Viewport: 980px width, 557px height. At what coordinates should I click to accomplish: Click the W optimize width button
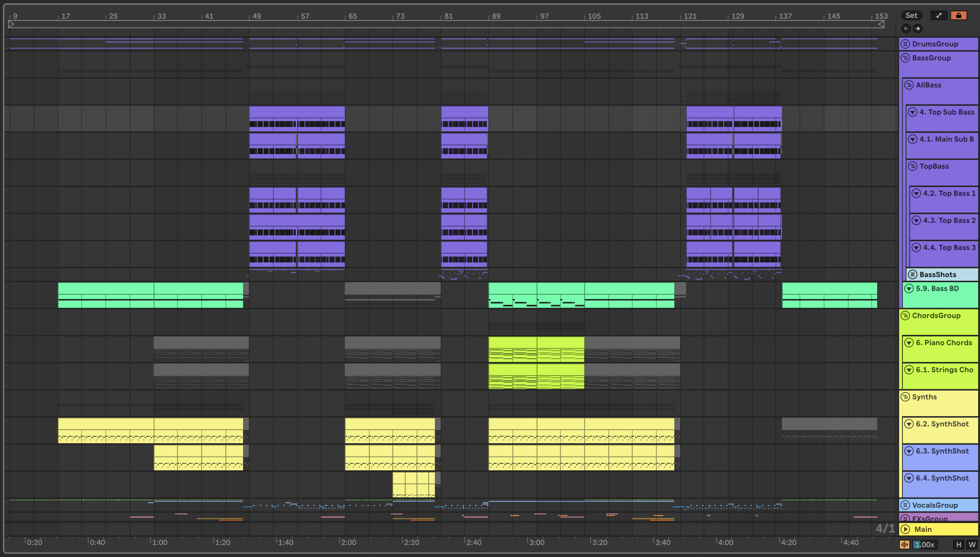coord(971,544)
